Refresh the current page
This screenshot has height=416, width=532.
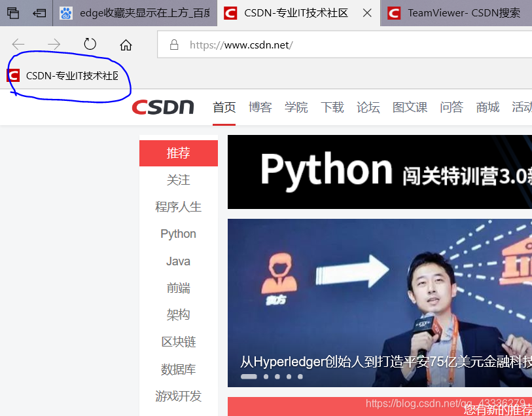(90, 44)
